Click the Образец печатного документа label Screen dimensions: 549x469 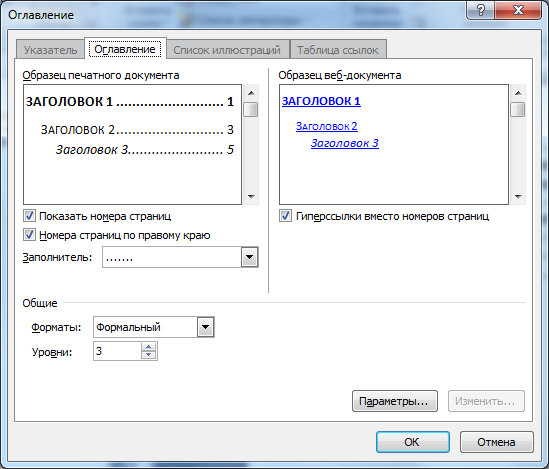pos(101,75)
